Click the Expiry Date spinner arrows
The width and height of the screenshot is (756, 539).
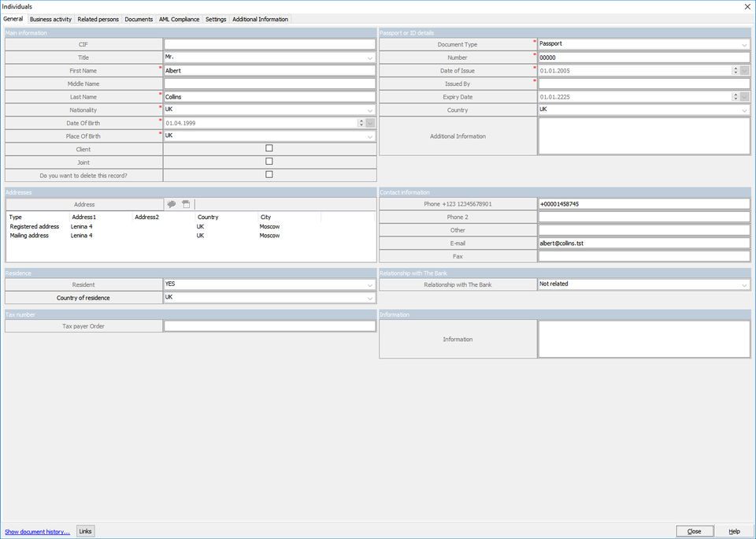736,97
